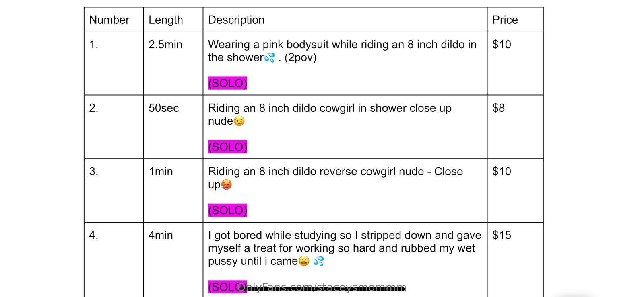Select the Number column header

[x=109, y=20]
